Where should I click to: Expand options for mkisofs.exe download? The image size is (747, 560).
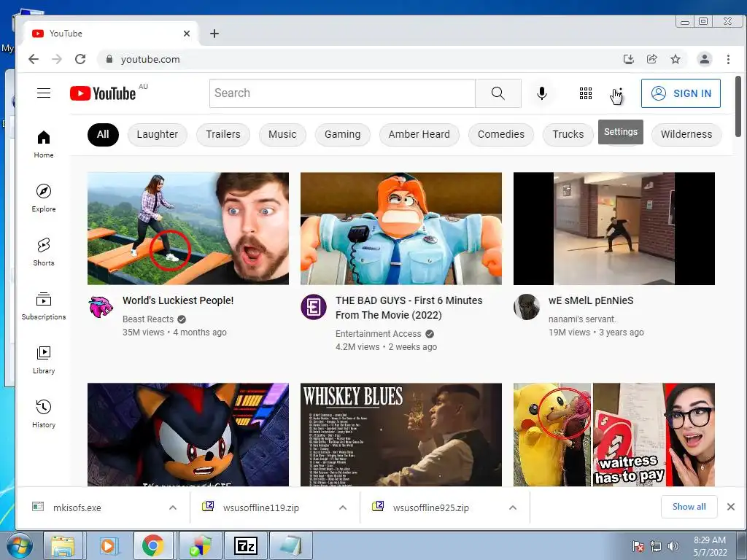pyautogui.click(x=173, y=507)
